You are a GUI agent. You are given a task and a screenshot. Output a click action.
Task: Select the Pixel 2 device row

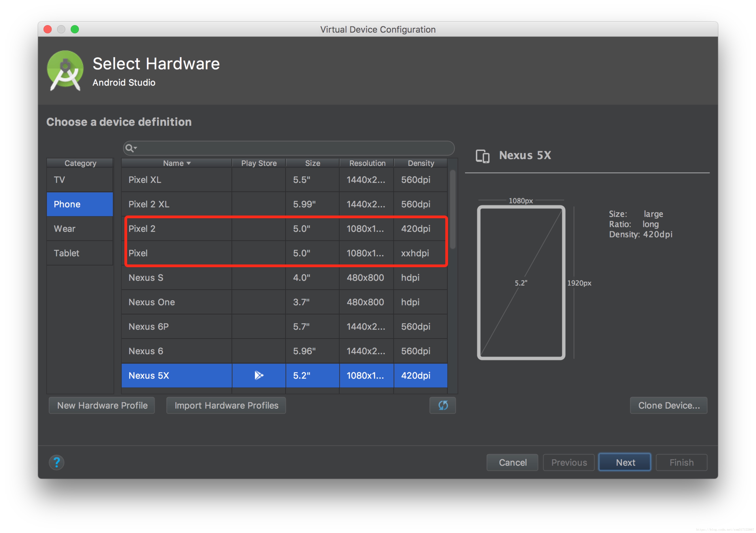point(176,228)
